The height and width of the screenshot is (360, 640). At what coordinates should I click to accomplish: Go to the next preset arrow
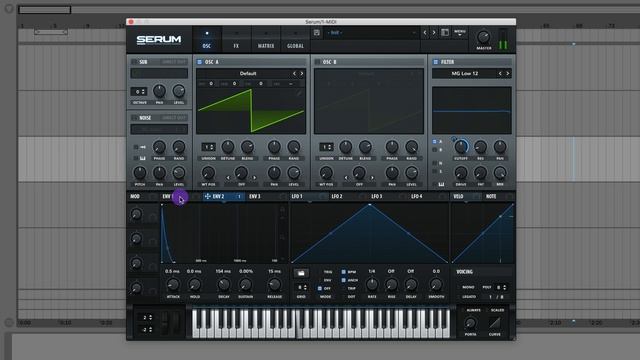[434, 33]
